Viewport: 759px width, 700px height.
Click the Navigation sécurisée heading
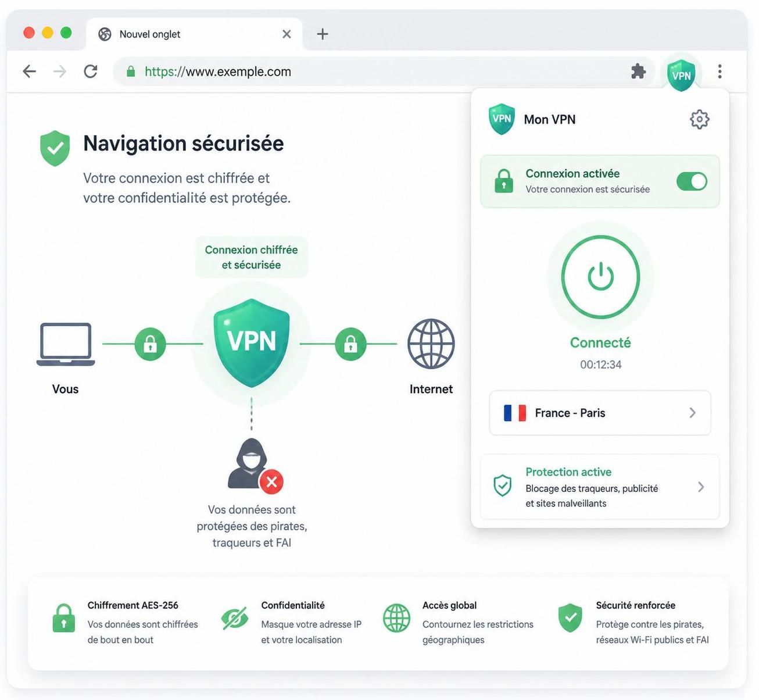click(x=184, y=143)
